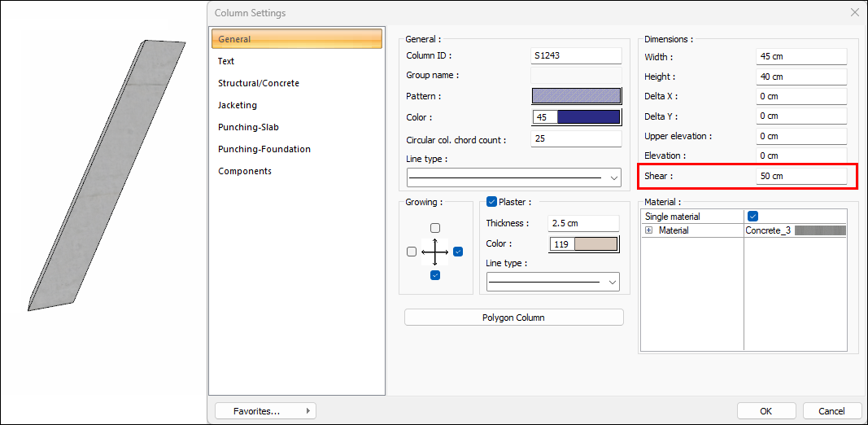Screen dimensions: 868x425
Task: Open the Text settings page
Action: pyautogui.click(x=226, y=61)
